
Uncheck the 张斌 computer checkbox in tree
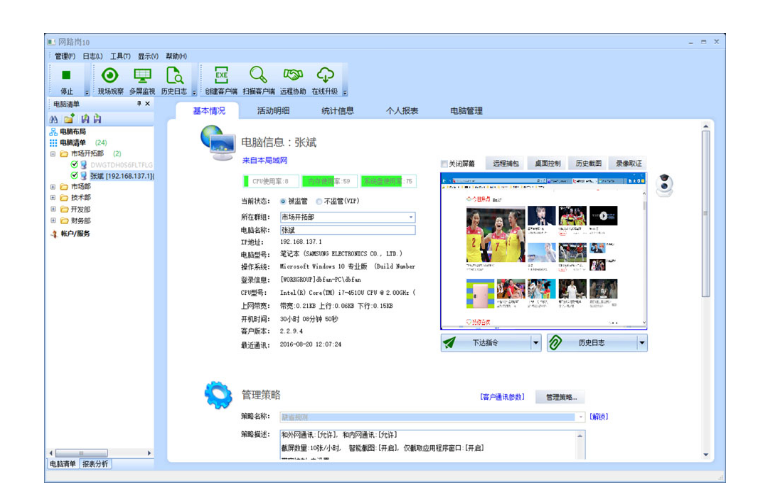coord(74,175)
